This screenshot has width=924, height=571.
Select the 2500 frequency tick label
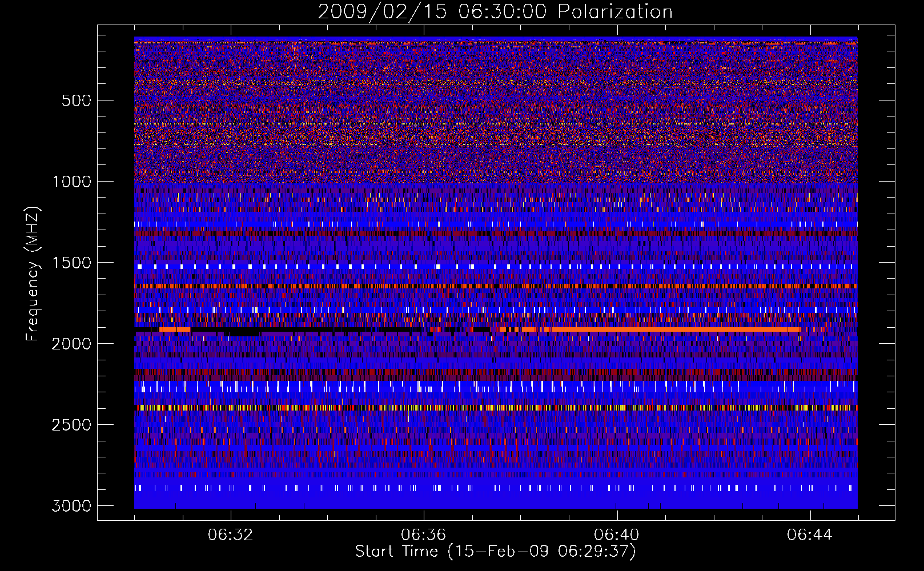click(x=71, y=425)
